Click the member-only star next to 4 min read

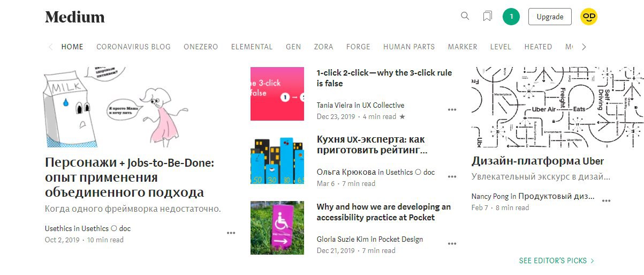(402, 116)
